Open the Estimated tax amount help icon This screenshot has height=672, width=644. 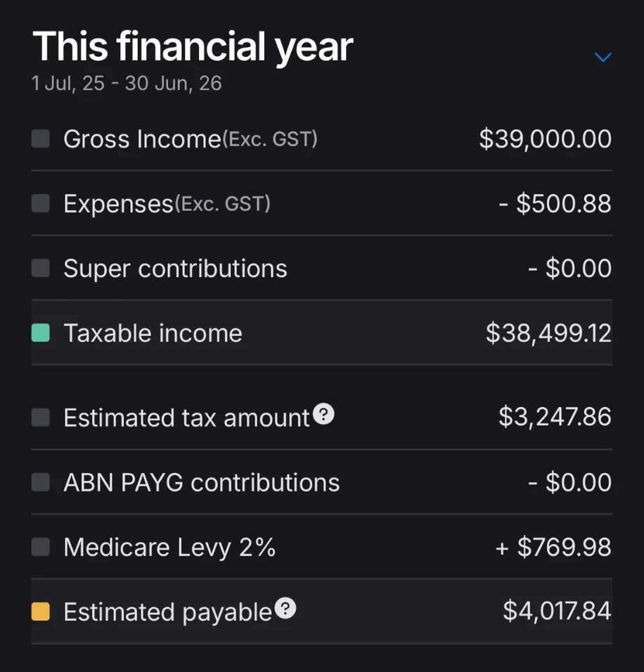pyautogui.click(x=323, y=414)
